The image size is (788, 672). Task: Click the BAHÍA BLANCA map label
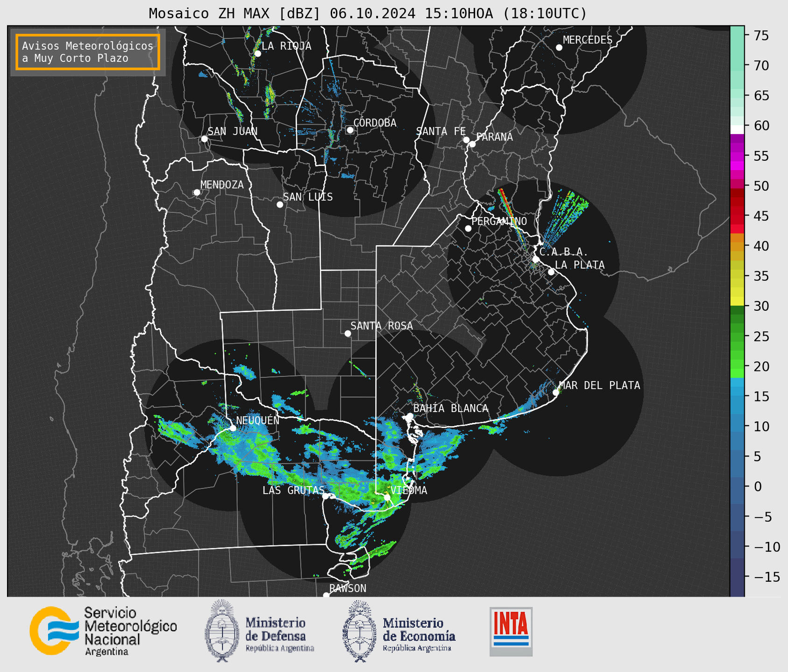(451, 408)
